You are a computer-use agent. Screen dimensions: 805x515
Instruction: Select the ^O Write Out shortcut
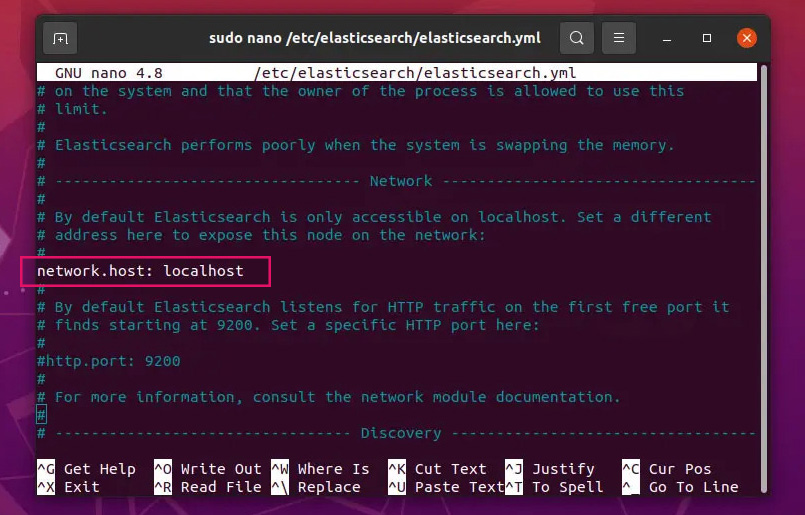tap(207, 469)
